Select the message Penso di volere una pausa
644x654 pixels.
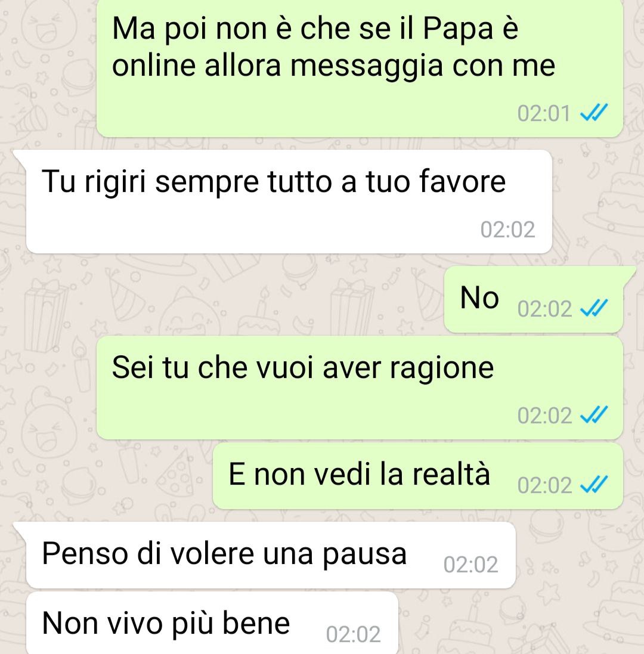point(271,555)
